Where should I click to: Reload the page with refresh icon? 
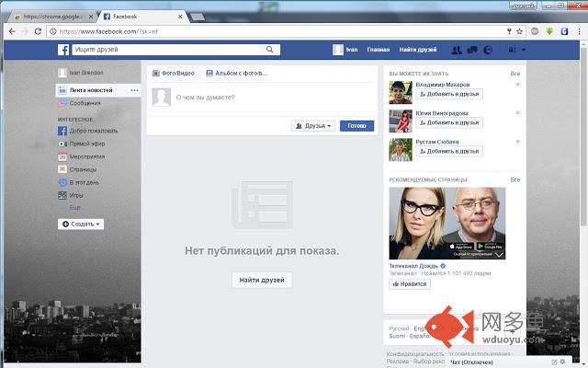pos(38,31)
